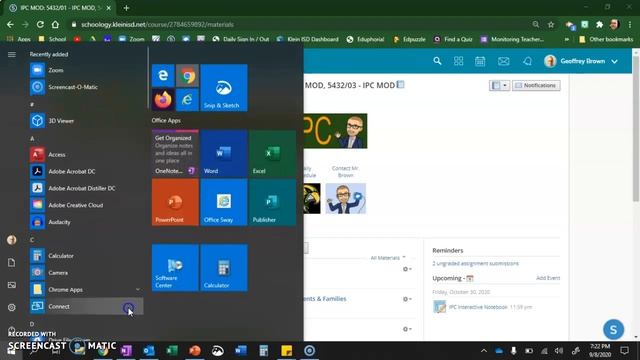Screen dimensions: 640x360
Task: Expand the Start menu hamburger button
Action: [12, 54]
